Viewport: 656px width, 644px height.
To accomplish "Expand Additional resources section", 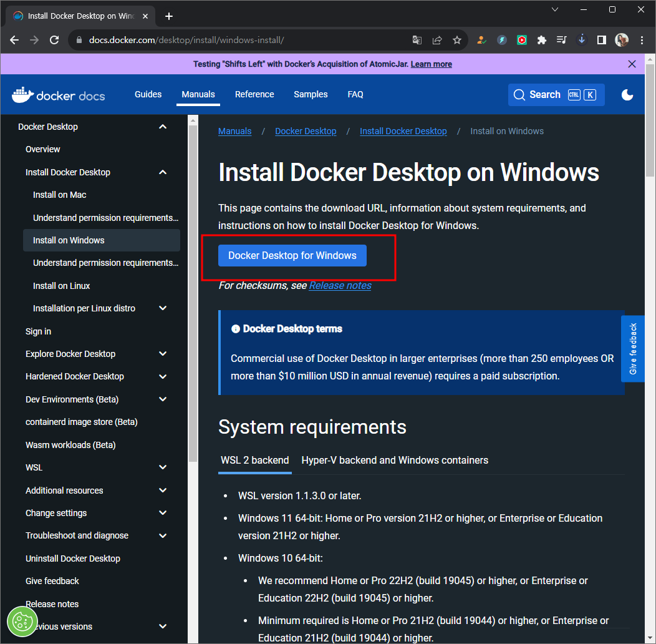I will point(163,490).
